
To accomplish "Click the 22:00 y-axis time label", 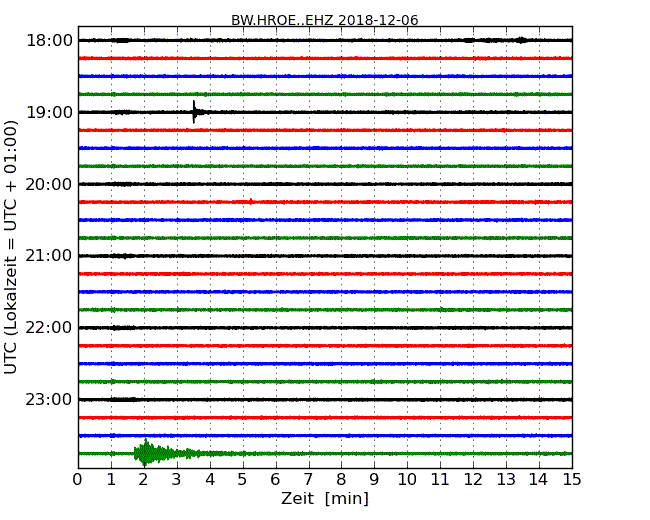I will point(49,328).
